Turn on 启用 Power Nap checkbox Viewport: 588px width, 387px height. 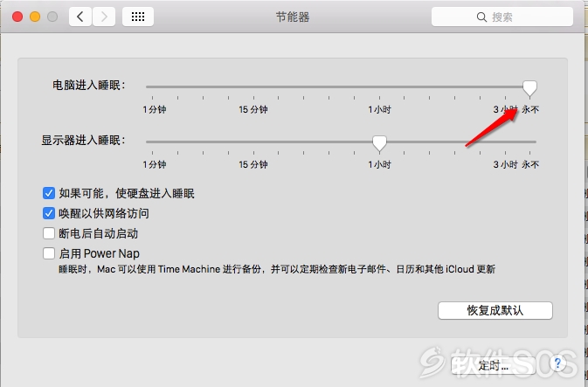pyautogui.click(x=49, y=253)
